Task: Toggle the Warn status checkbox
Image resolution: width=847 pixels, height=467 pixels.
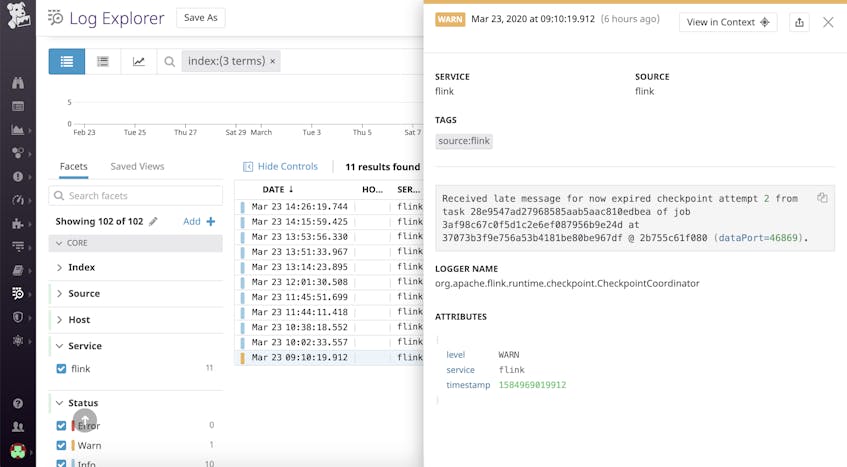Action: [x=62, y=445]
